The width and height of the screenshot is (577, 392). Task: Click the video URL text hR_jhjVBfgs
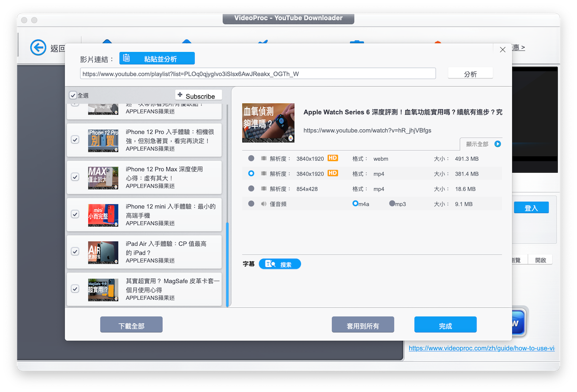click(x=367, y=130)
